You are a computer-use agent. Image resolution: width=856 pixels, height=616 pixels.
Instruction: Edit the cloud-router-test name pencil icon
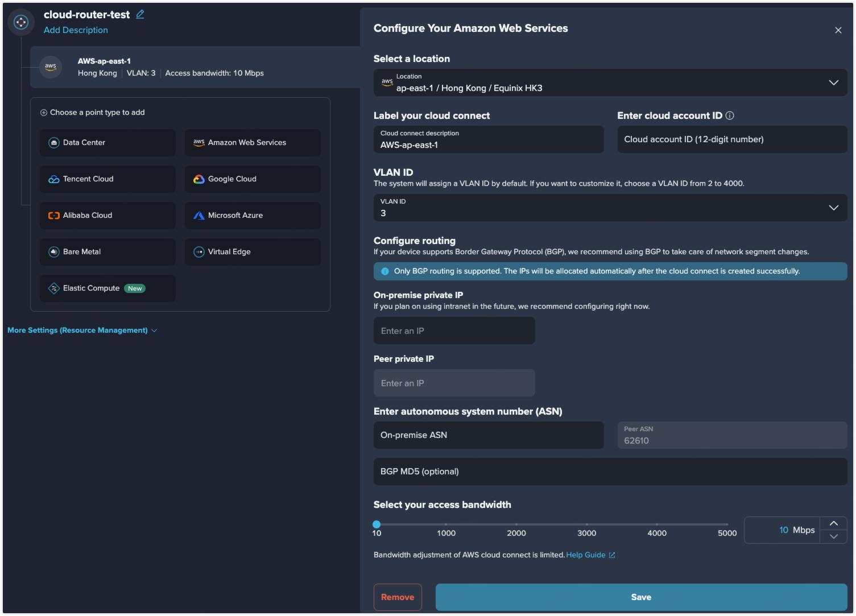(x=140, y=14)
